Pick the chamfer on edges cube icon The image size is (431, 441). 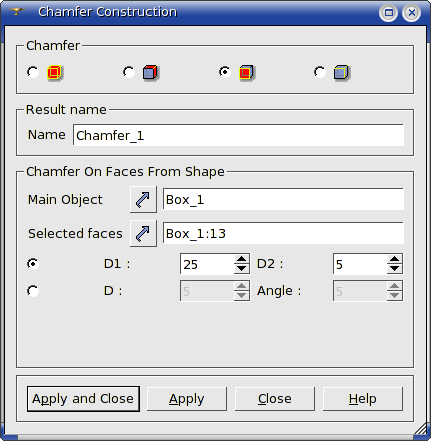click(341, 72)
